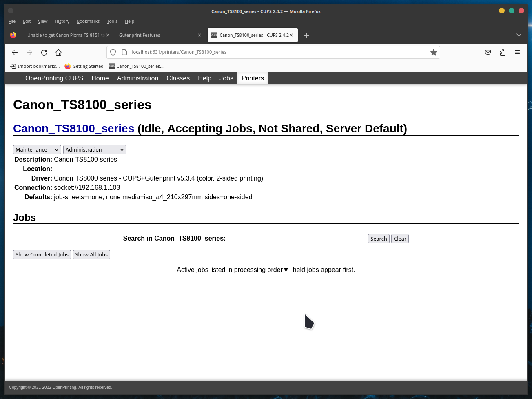Close the Canon Pixma TS-8151 tab
The image size is (532, 399).
point(108,35)
